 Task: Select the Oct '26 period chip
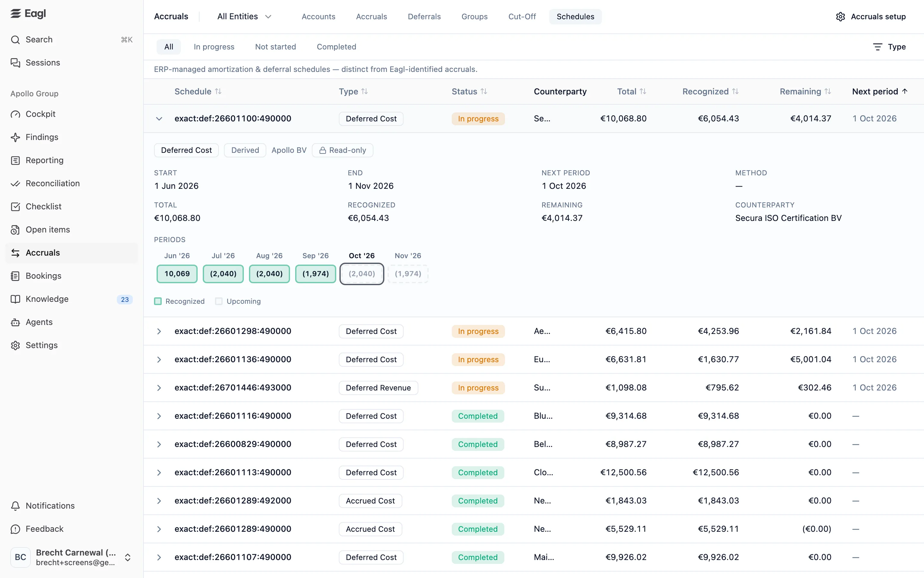tap(362, 274)
